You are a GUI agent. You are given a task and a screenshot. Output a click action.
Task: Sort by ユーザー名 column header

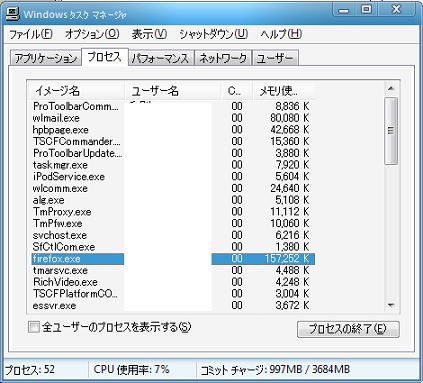pos(173,90)
